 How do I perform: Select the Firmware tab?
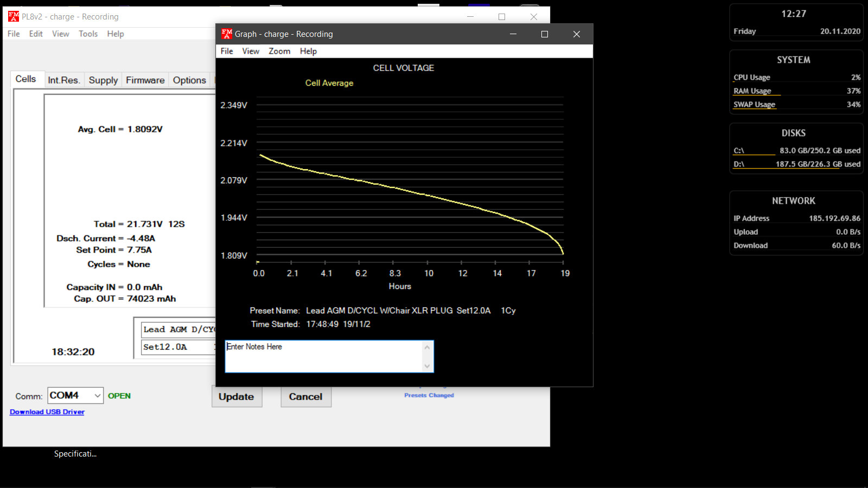point(145,80)
